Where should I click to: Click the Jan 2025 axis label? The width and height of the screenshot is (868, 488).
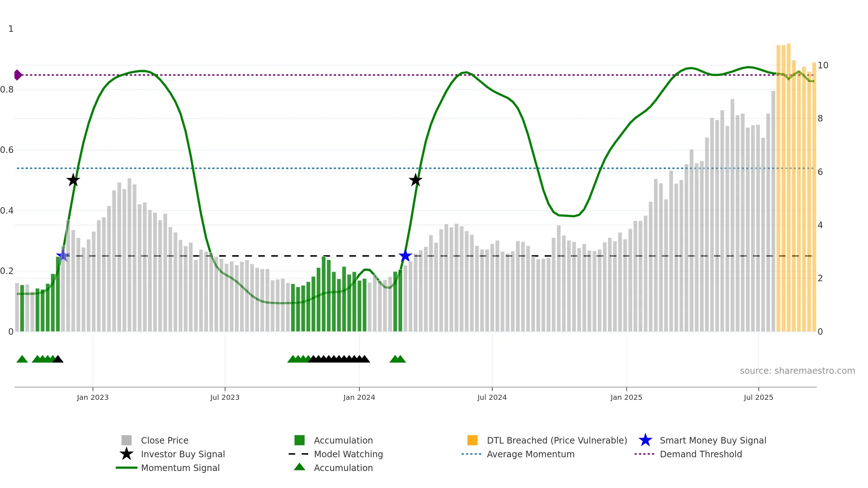626,397
